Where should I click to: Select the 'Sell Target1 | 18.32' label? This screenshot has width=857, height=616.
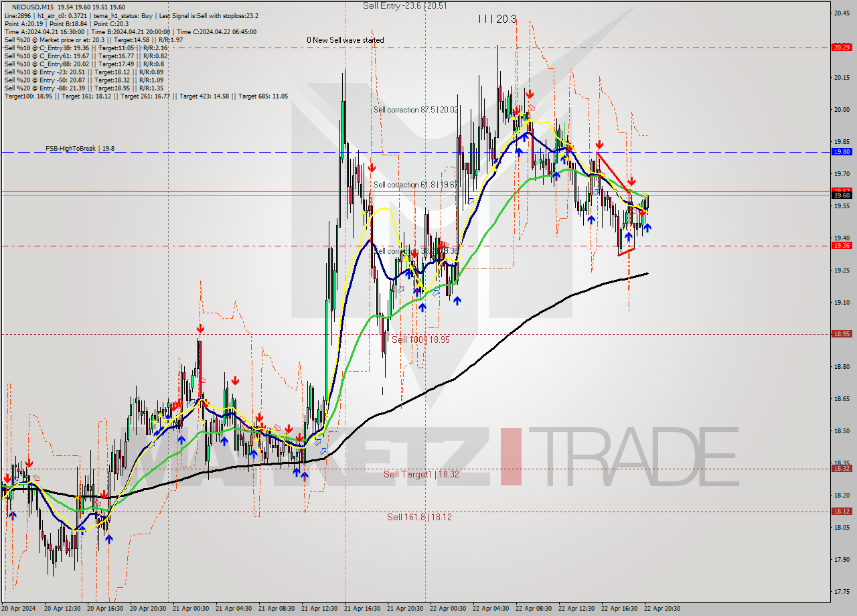pyautogui.click(x=421, y=474)
